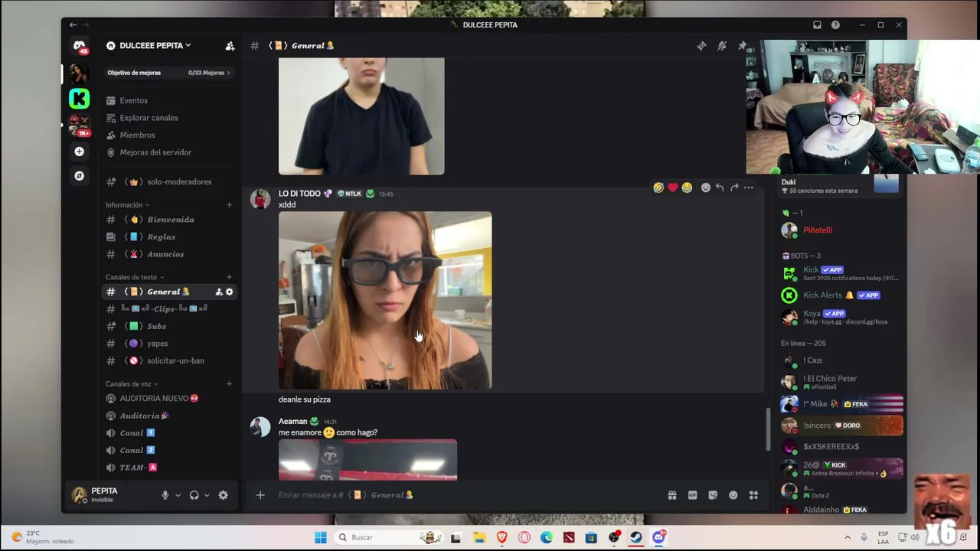980x551 pixels.
Task: Open user settings gear beside PEPITA
Action: 223,495
